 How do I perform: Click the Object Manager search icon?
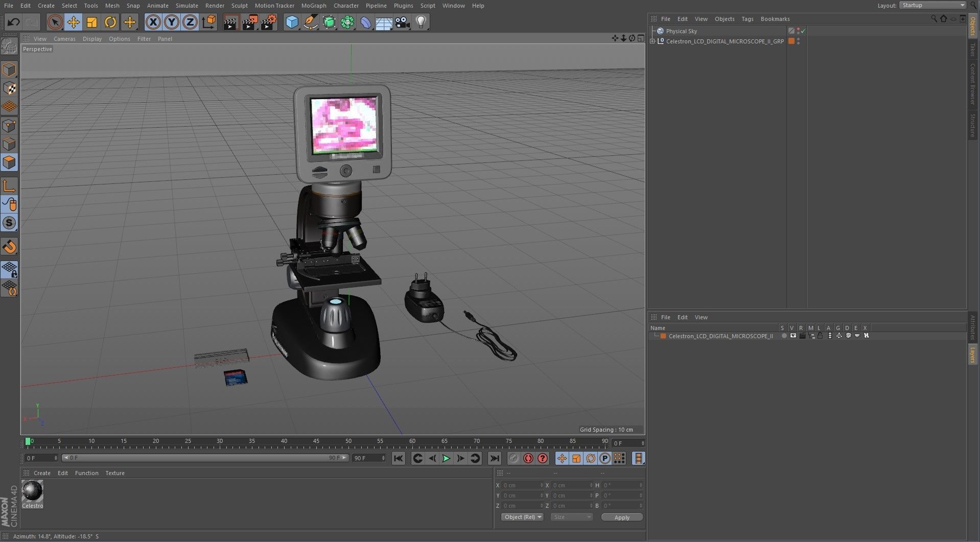pos(934,19)
